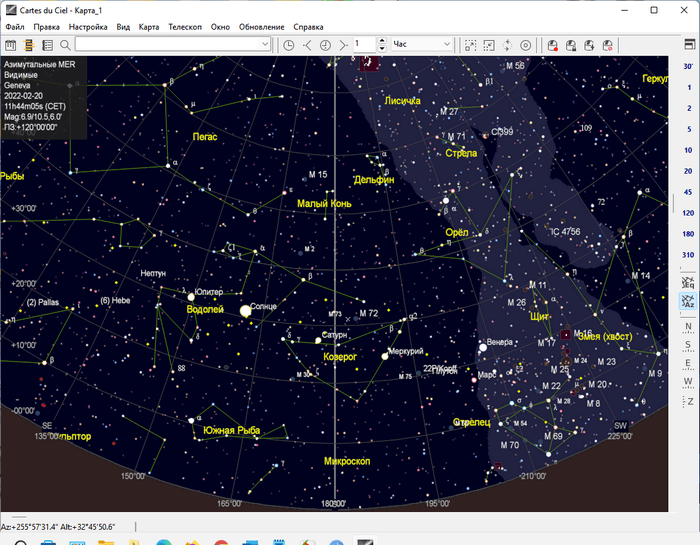Click the last telescope abort icon

[608, 45]
